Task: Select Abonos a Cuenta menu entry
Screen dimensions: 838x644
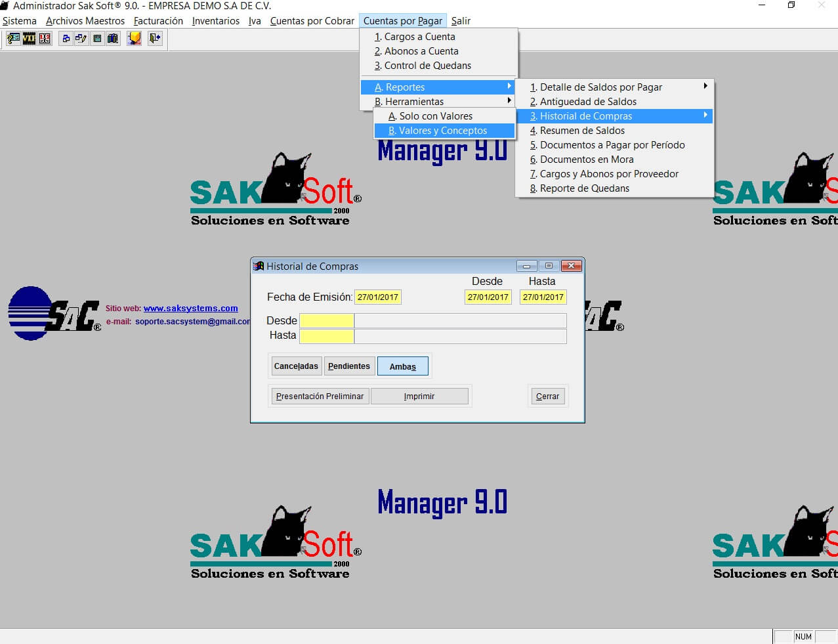Action: pyautogui.click(x=439, y=51)
